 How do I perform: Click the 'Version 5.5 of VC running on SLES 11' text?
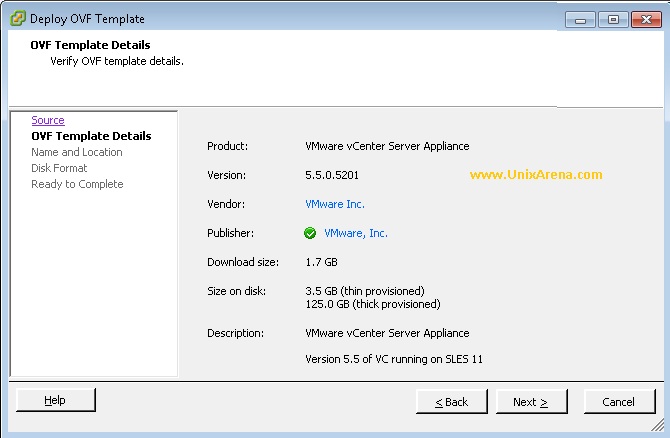pos(394,359)
